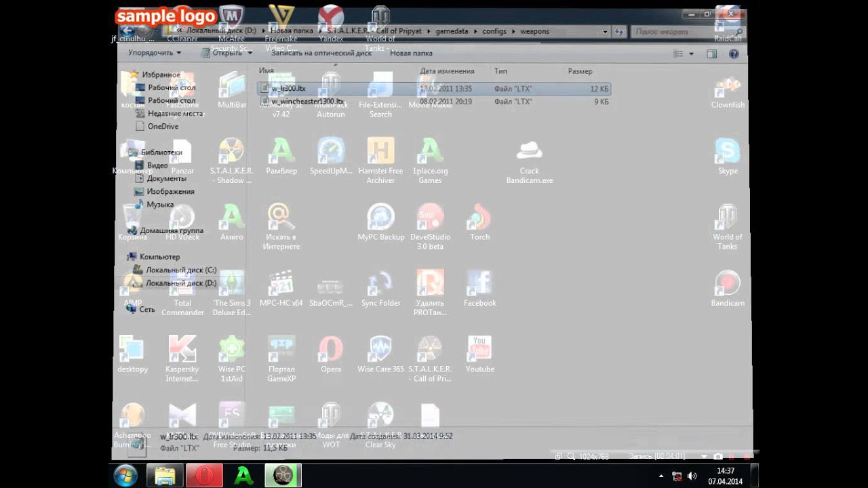Open the RaidCall desktop icon
This screenshot has width=868, height=488.
coord(728,25)
